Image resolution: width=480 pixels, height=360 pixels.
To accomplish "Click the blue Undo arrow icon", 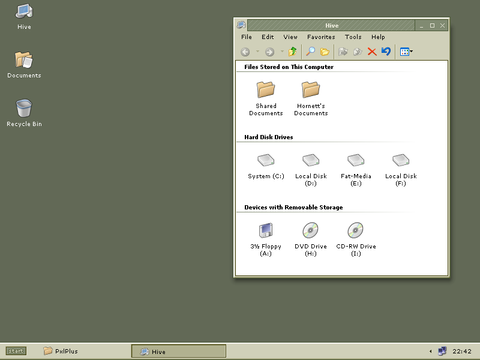I will point(386,52).
